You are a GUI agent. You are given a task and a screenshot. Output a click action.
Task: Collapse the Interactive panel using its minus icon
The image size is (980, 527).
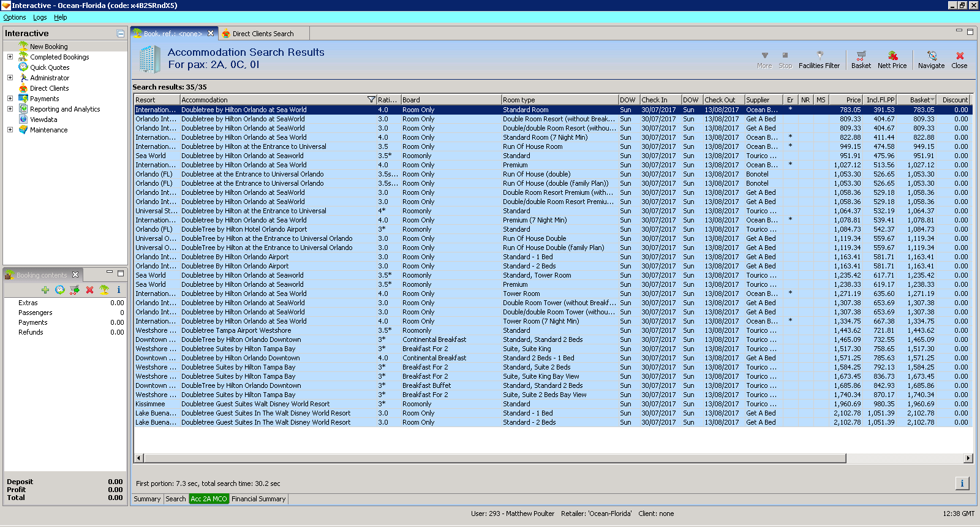(121, 34)
